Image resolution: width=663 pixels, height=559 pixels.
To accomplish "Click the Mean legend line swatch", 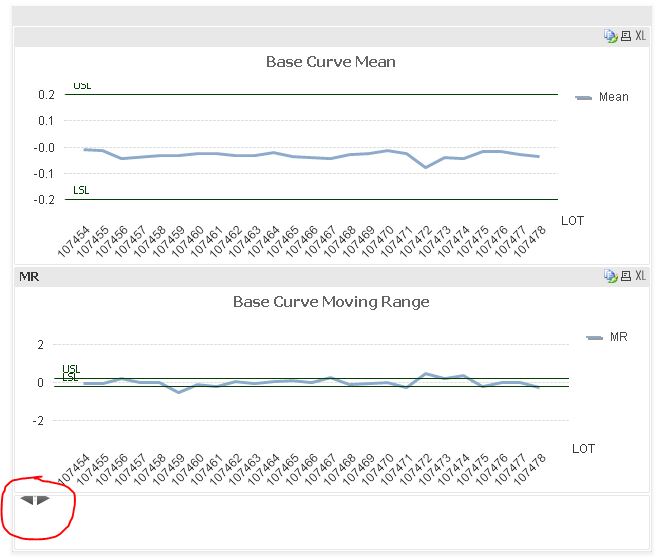I will tap(584, 98).
